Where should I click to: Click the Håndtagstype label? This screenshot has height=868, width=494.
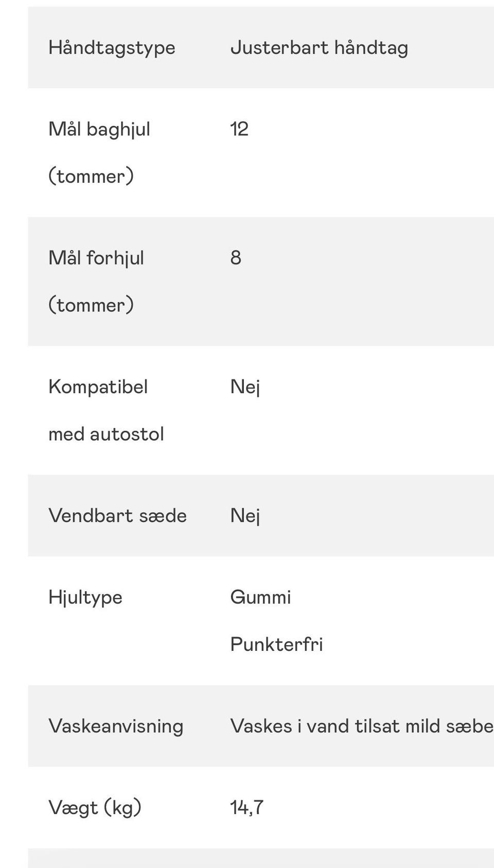click(x=112, y=48)
